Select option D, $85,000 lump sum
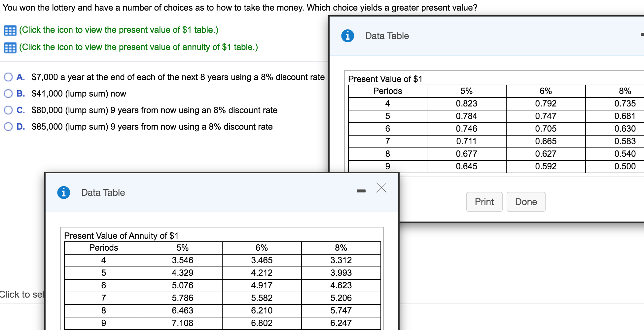 pyautogui.click(x=8, y=127)
